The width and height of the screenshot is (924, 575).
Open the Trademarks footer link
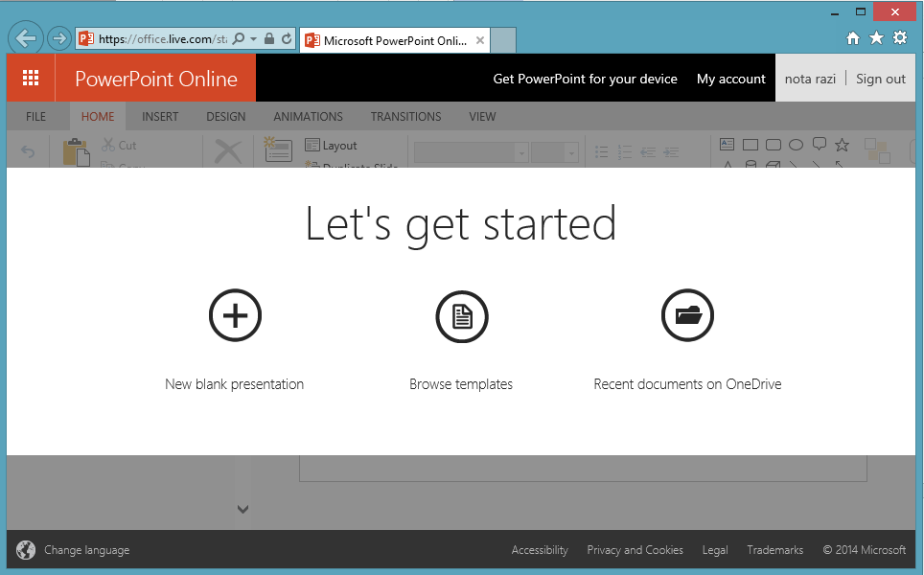point(774,550)
